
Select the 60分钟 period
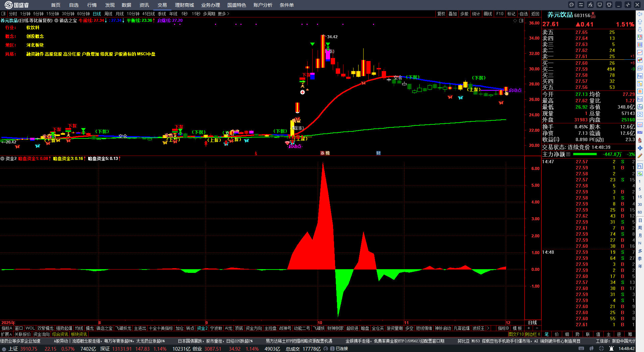pos(84,14)
